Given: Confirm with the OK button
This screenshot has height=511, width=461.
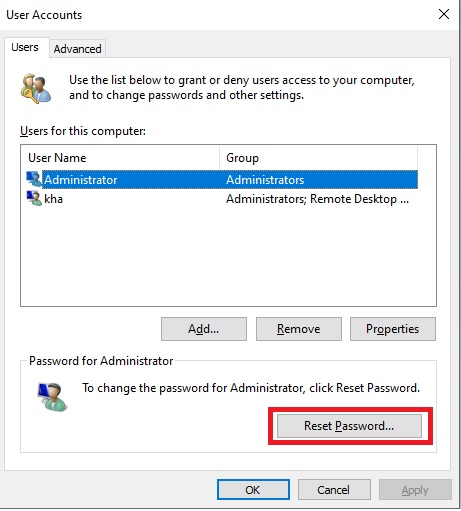Looking at the screenshot, I should pos(253,490).
